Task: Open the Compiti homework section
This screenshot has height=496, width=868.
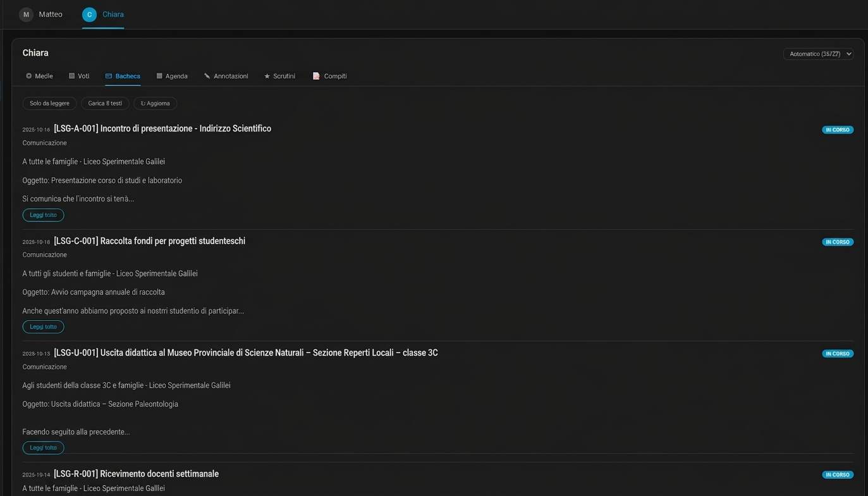Action: tap(329, 76)
